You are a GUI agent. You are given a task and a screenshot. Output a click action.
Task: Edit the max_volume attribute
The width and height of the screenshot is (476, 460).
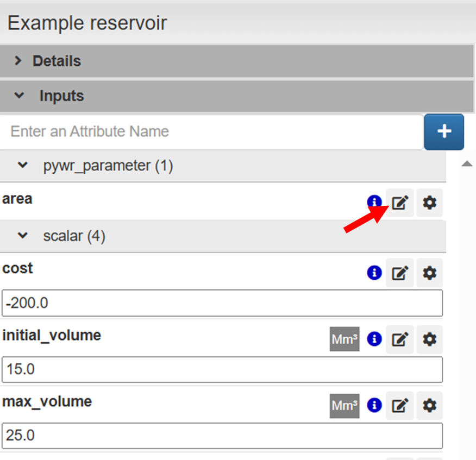pyautogui.click(x=400, y=405)
